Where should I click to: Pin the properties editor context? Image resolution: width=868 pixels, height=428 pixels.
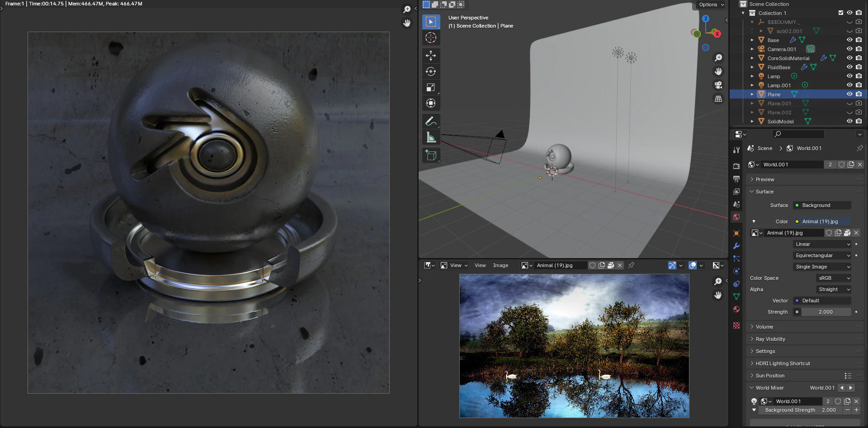[x=859, y=148]
